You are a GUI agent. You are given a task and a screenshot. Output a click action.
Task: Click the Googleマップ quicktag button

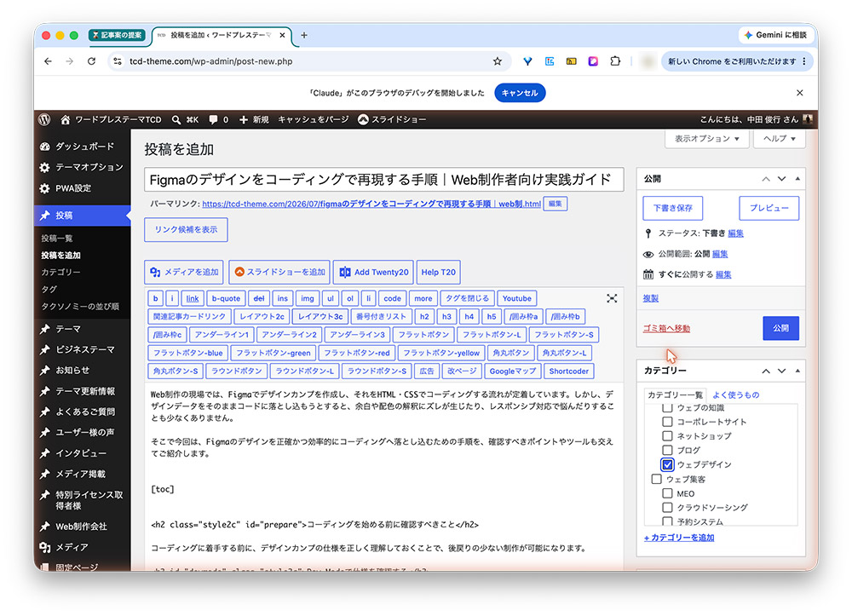513,371
